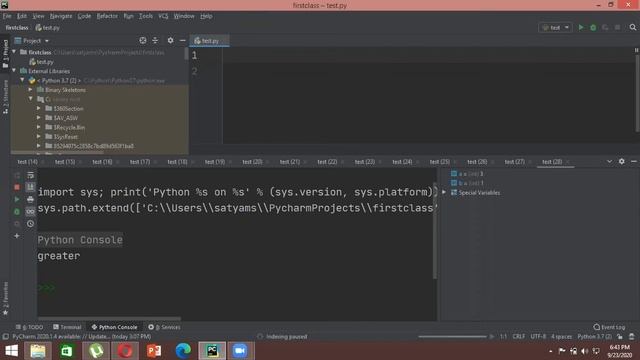Start debugging with the green bug icon
Image resolution: width=640 pixels, height=360 pixels.
tap(593, 27)
